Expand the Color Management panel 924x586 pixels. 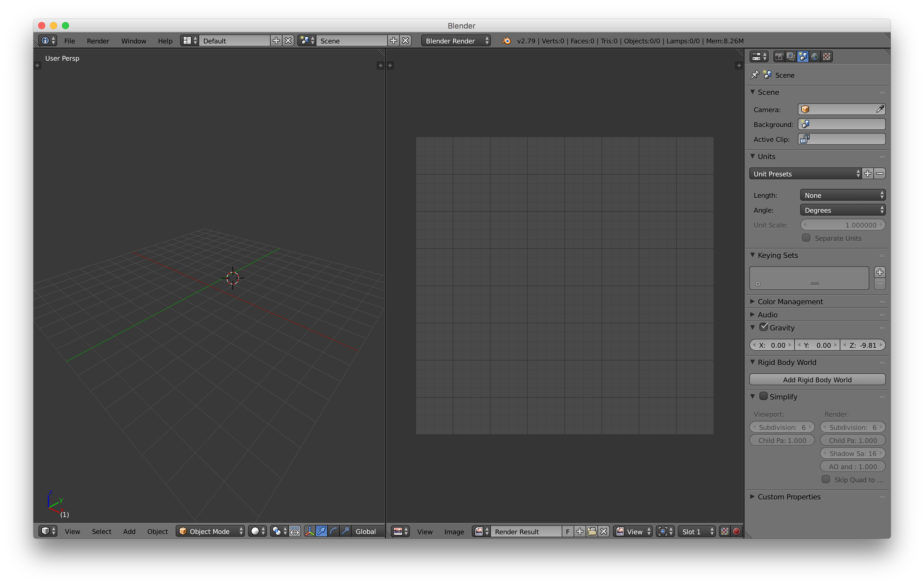coord(790,301)
